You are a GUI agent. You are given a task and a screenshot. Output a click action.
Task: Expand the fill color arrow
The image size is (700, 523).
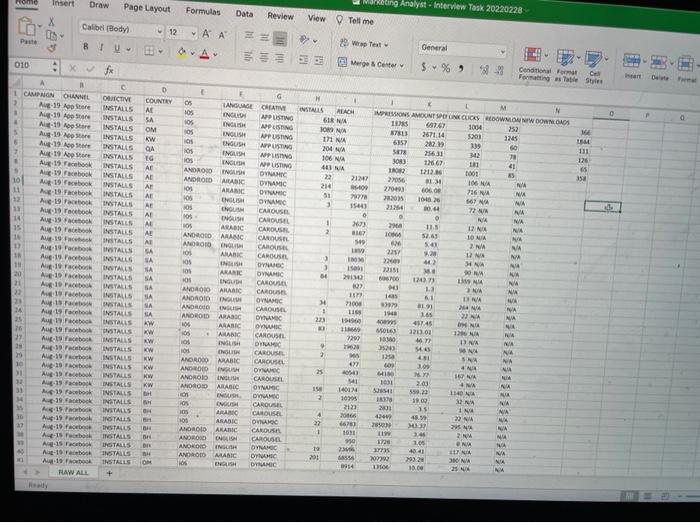pos(192,54)
